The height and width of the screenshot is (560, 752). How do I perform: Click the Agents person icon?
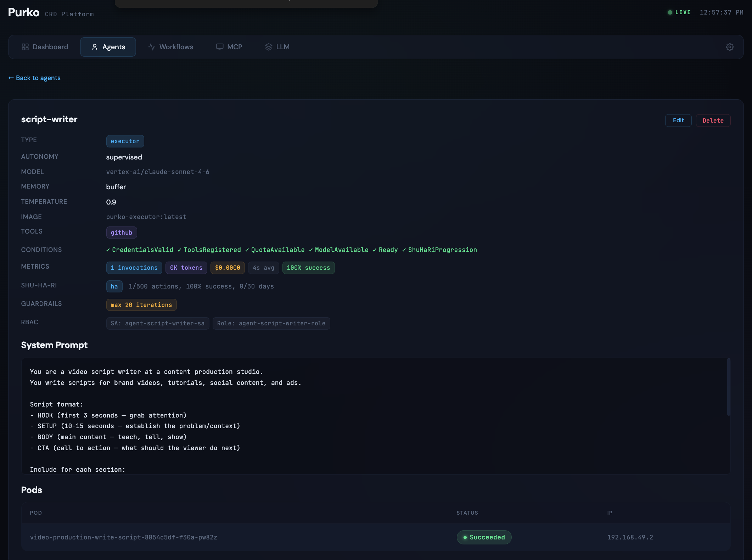95,47
